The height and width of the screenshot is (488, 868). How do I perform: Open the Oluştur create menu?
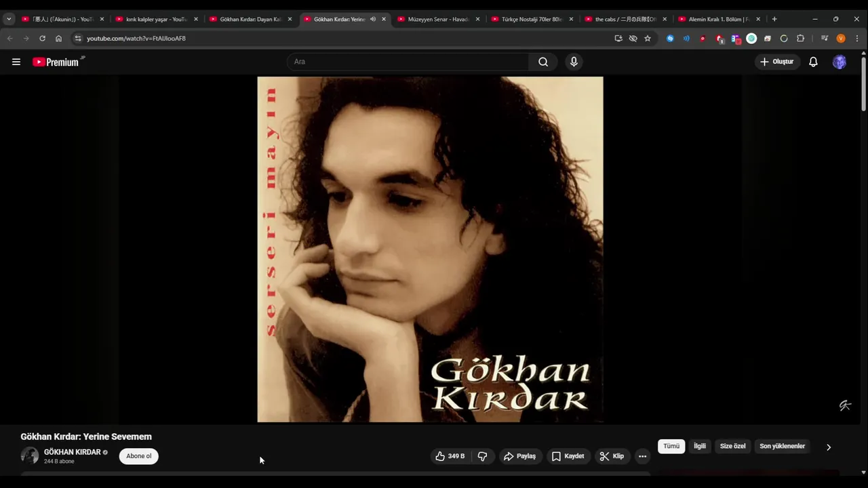777,62
